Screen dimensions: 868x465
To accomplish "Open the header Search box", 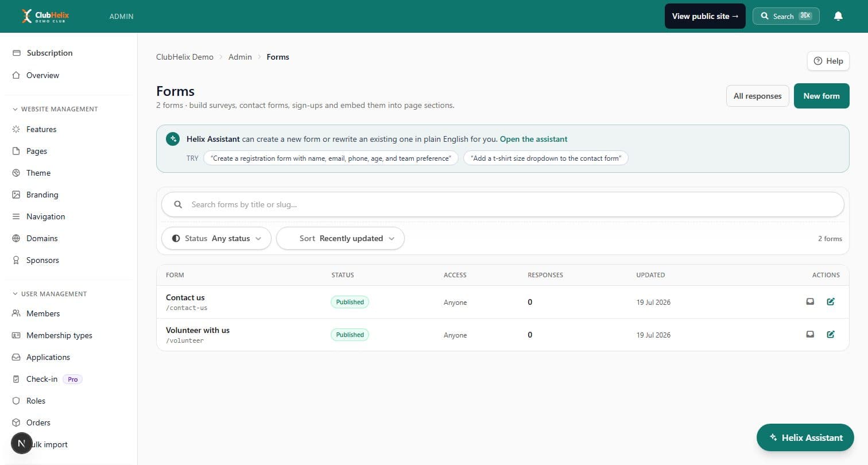I will coord(786,16).
